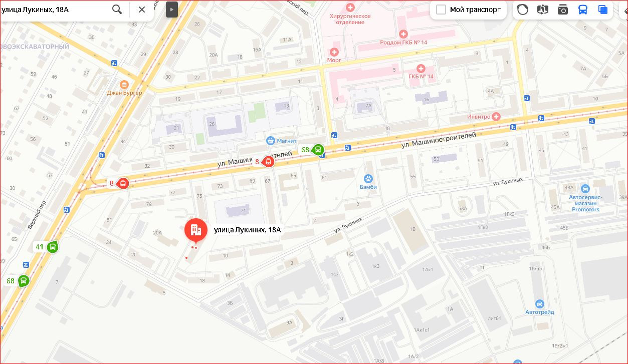Open the map layers selector icon
Screen dimensions: 628x364
[x=603, y=10]
